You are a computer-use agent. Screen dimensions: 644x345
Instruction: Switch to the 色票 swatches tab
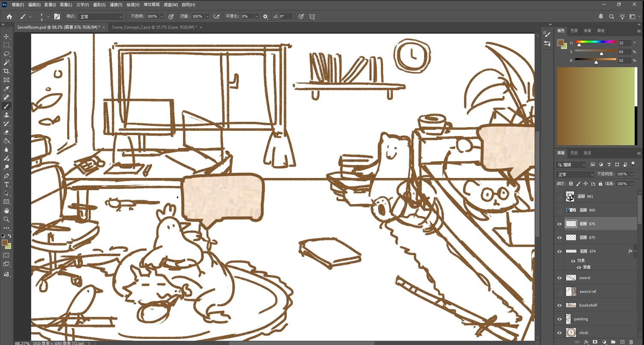[x=574, y=31]
